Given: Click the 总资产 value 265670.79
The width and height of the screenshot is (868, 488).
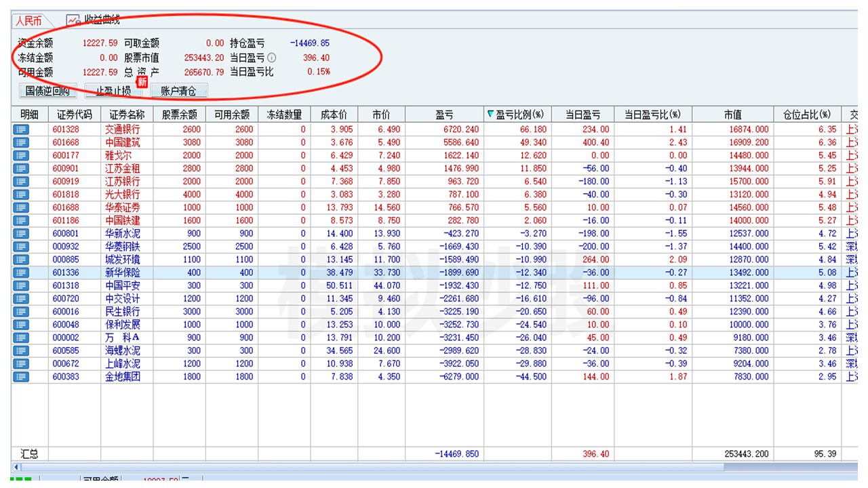Looking at the screenshot, I should click(204, 72).
